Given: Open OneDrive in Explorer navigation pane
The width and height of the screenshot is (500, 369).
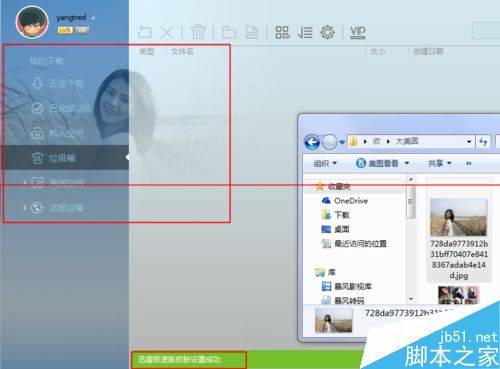Looking at the screenshot, I should pyautogui.click(x=351, y=201).
